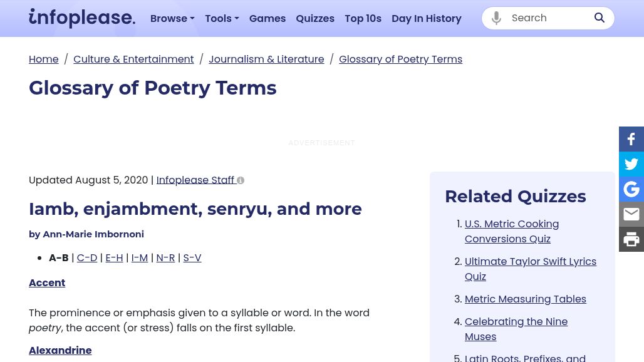
Task: Click info icon beside Infoplease Staff
Action: click(241, 180)
